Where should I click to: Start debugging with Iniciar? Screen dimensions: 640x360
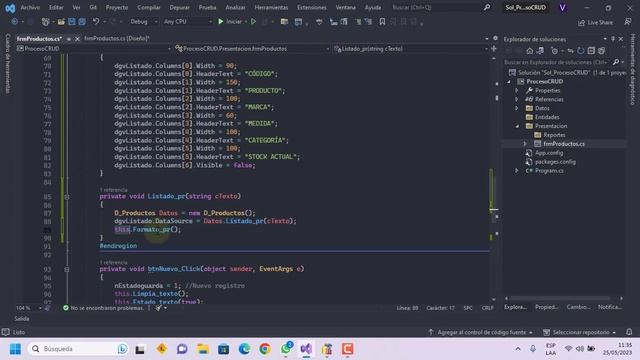[x=230, y=21]
